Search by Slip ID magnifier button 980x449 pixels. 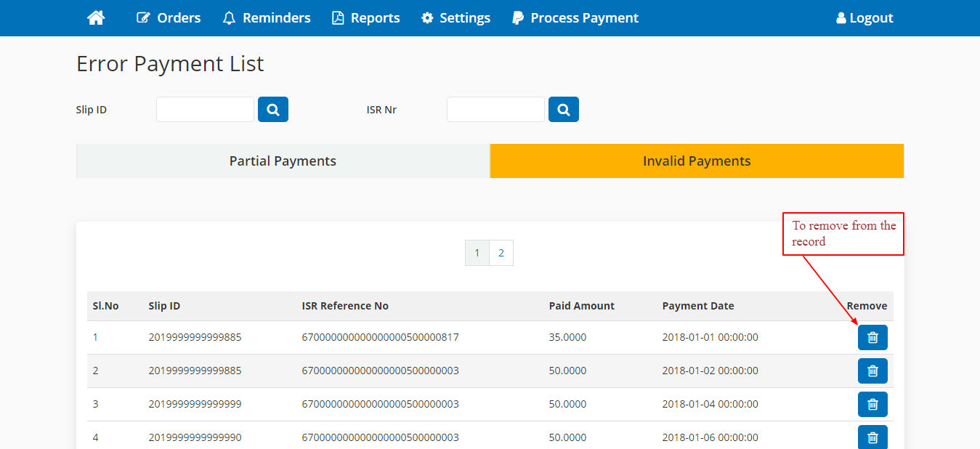[273, 110]
